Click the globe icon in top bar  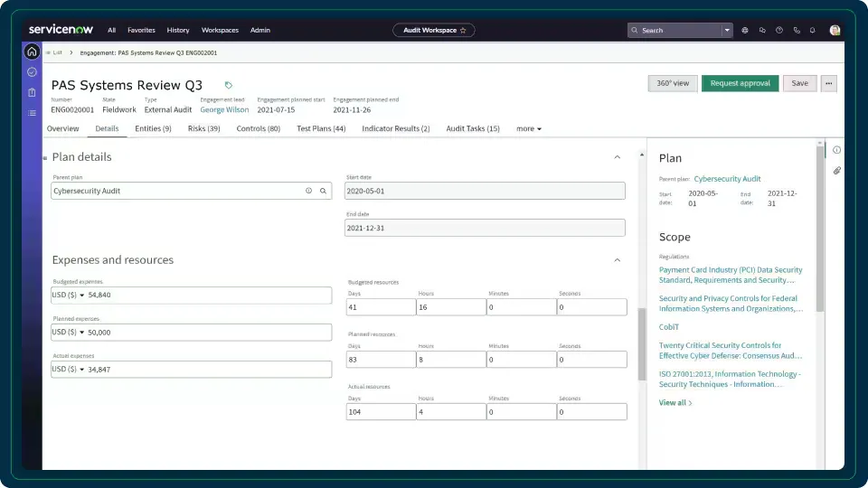745,31
